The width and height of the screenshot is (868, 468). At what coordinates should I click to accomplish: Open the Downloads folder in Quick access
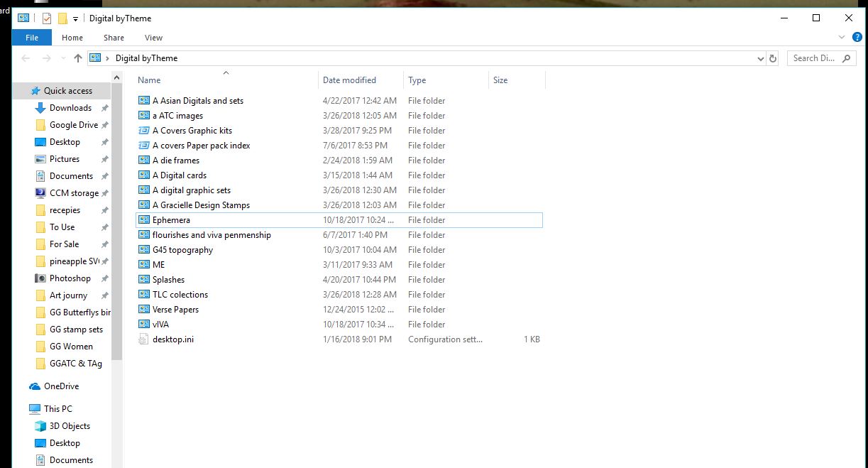coord(69,107)
